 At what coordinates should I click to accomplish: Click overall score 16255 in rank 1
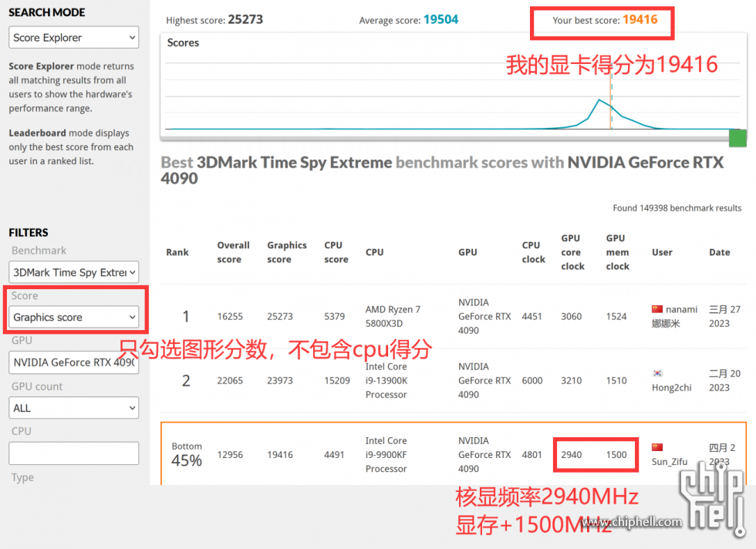pyautogui.click(x=230, y=316)
